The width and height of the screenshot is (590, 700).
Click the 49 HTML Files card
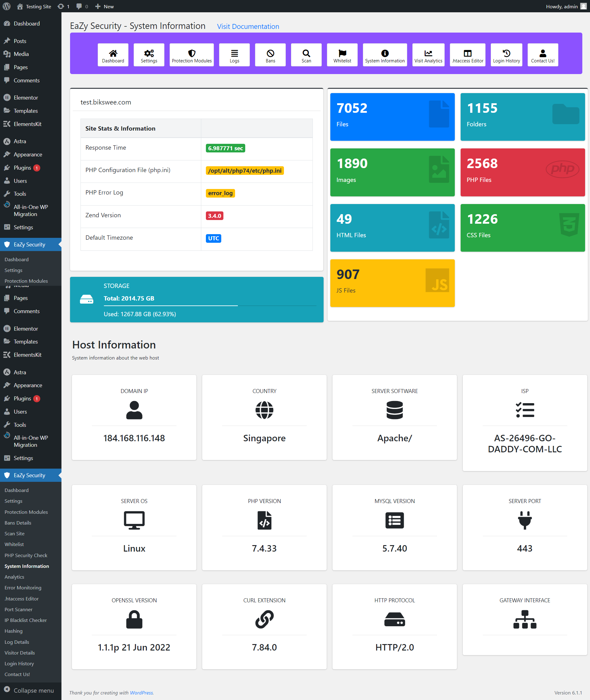pos(392,228)
